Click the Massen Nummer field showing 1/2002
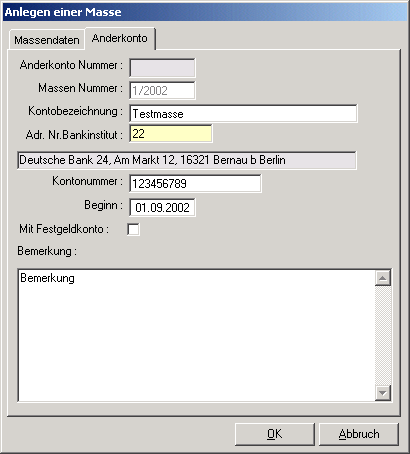The height and width of the screenshot is (454, 410). pos(162,90)
